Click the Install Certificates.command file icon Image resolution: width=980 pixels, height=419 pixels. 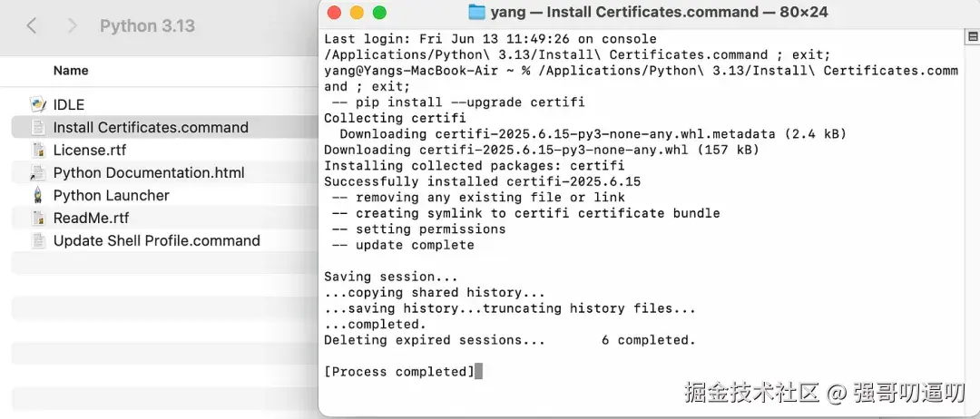click(38, 127)
